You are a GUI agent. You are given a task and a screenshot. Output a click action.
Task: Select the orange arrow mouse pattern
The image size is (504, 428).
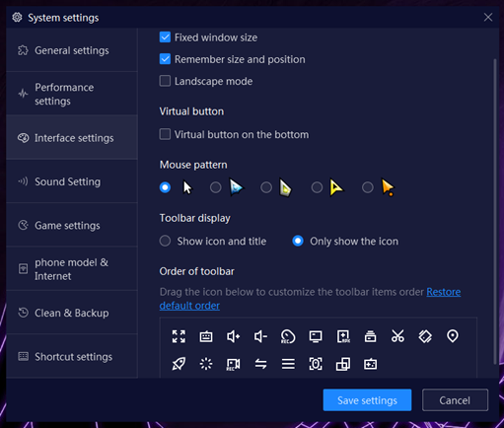(368, 187)
